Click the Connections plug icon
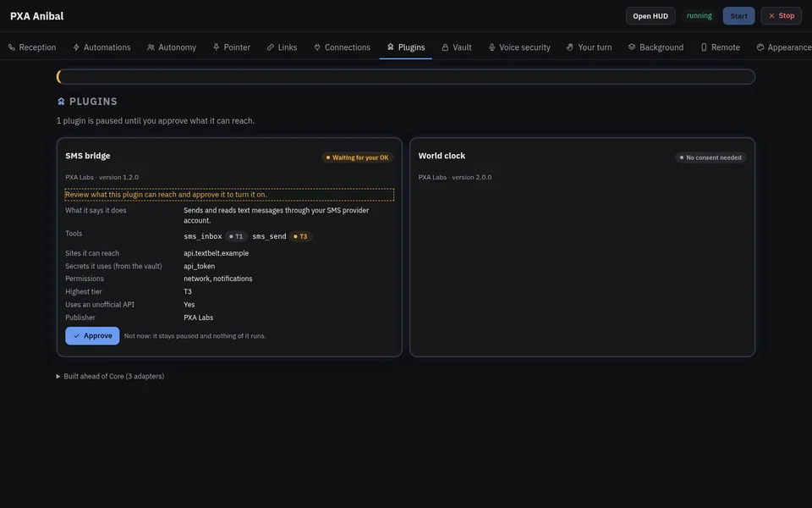Screen dimensions: 812x508 click(x=317, y=47)
